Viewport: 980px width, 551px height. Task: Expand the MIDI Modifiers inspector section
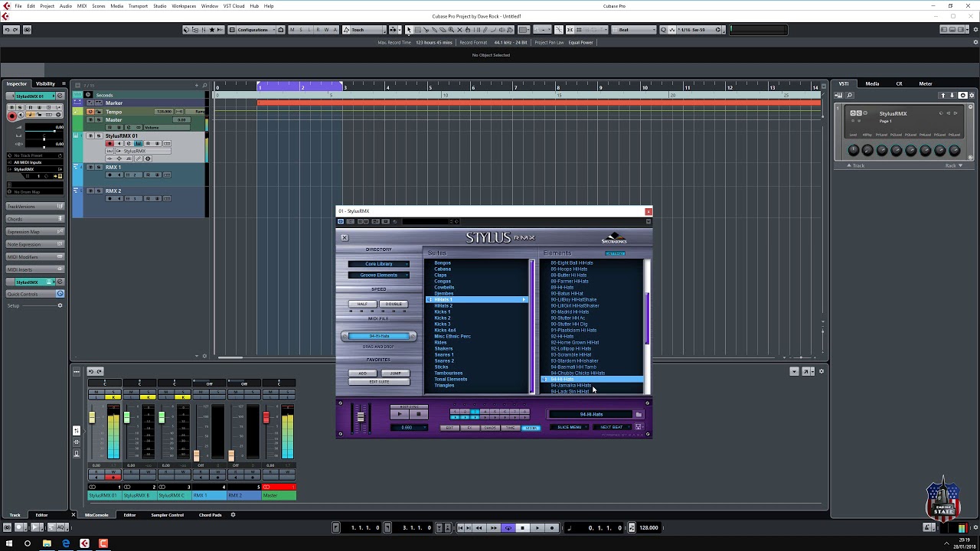[x=35, y=257]
